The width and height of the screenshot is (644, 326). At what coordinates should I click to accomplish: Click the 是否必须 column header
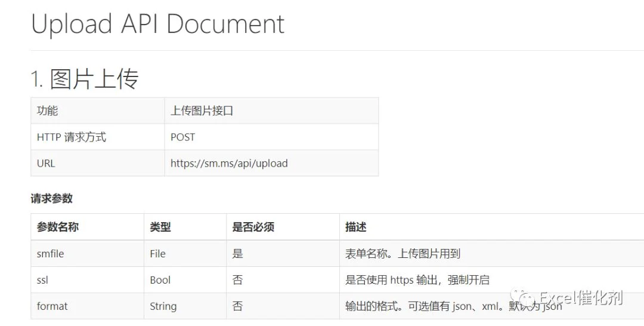[x=253, y=226]
